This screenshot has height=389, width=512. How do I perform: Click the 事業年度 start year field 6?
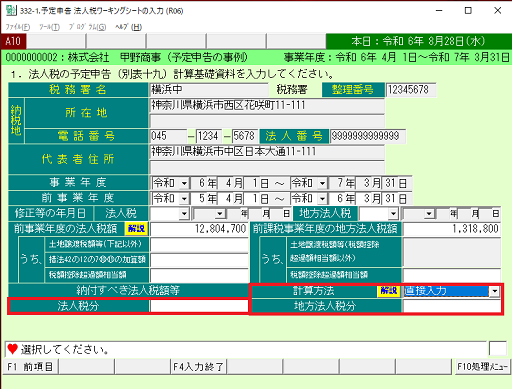[198, 183]
